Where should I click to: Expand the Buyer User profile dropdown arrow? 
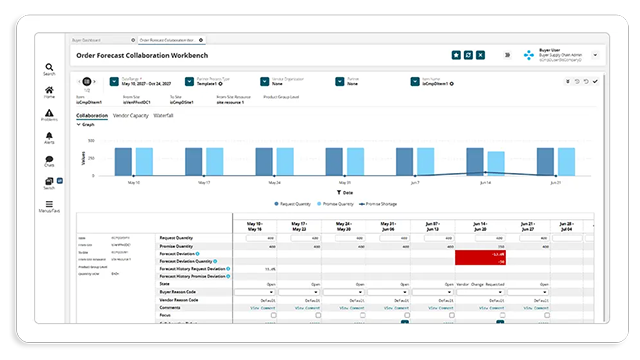point(595,55)
